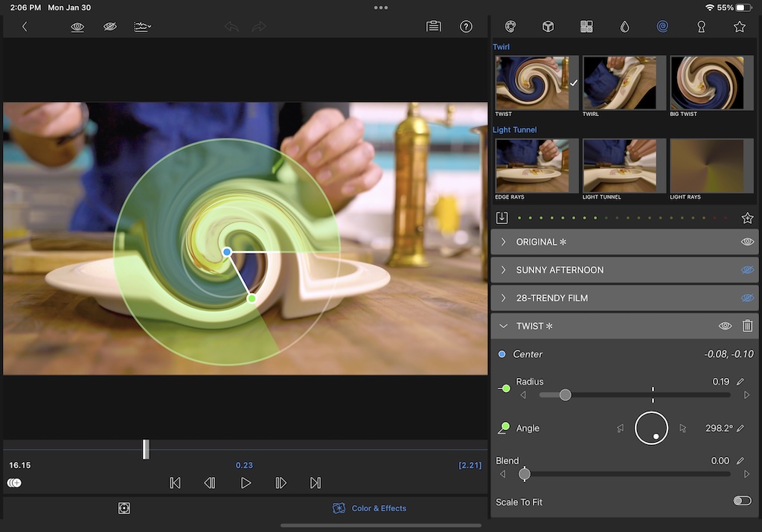Jump to the start of the clip
This screenshot has height=532, width=762.
[175, 483]
